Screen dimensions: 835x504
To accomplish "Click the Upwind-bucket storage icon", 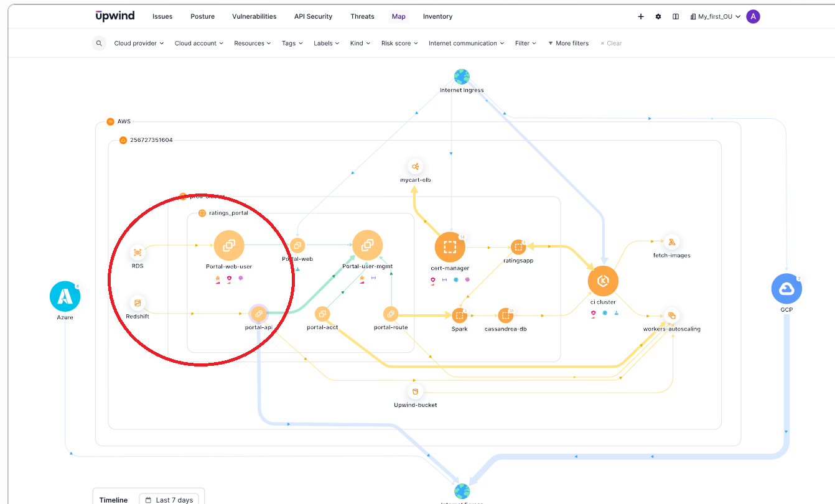I will point(415,392).
